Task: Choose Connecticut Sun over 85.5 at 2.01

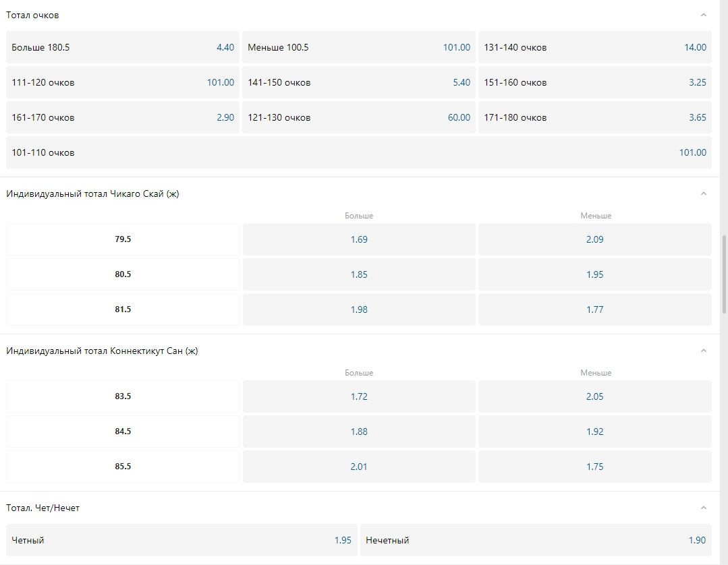Action: [359, 467]
